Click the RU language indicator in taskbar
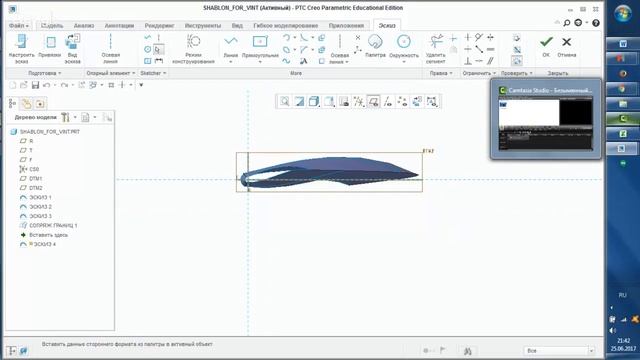Screen dimensions: 640x360 (x=622, y=295)
